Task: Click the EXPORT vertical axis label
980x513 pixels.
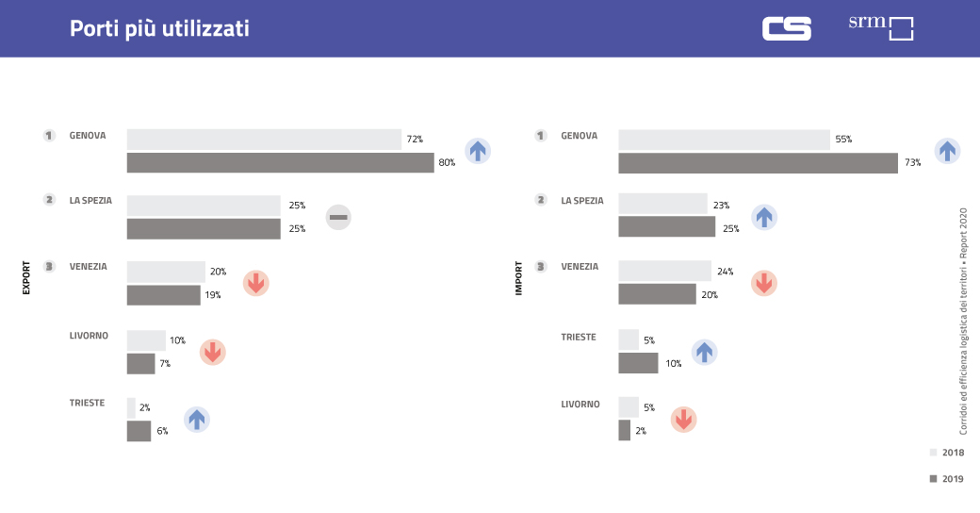Action: point(26,278)
